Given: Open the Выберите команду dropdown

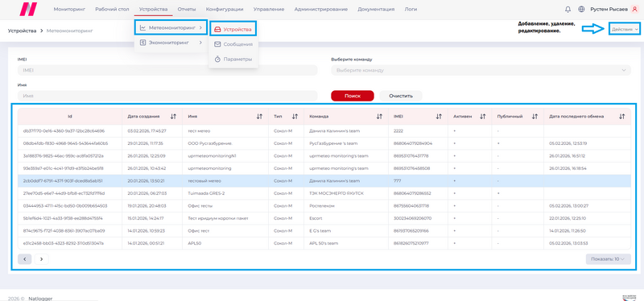Looking at the screenshot, I should pos(481,70).
